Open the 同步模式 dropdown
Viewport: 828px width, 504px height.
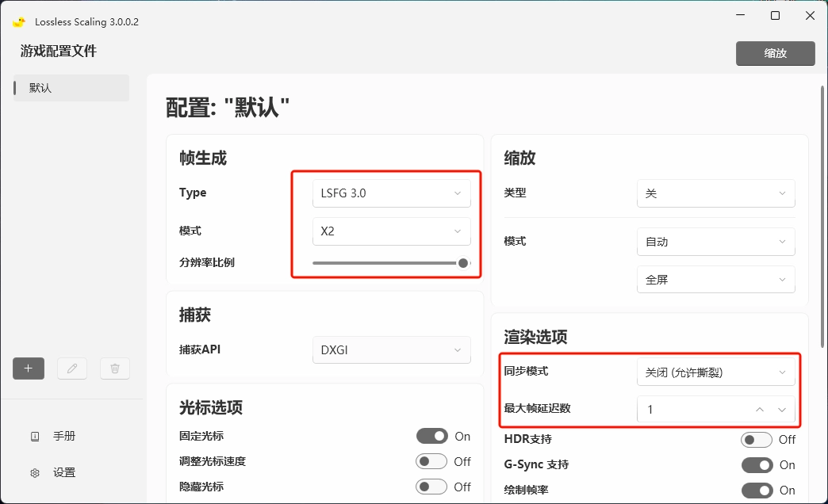pyautogui.click(x=715, y=372)
